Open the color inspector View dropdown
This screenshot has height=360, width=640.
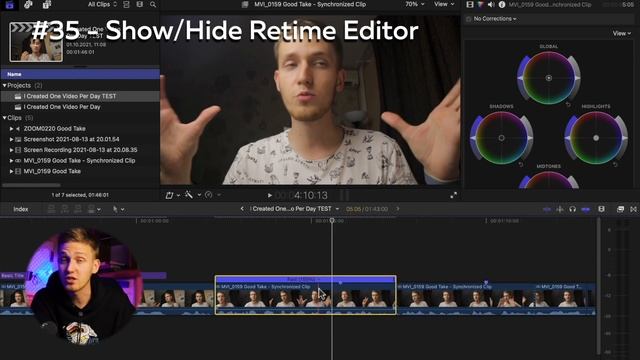coord(622,33)
